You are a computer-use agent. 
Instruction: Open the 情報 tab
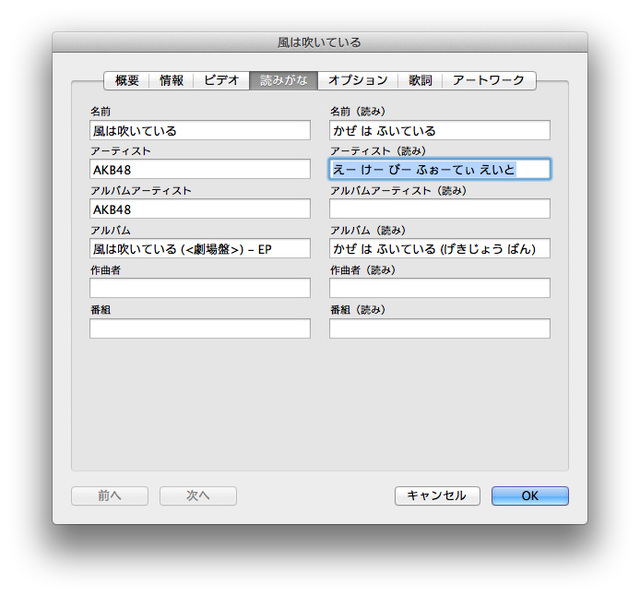point(171,80)
